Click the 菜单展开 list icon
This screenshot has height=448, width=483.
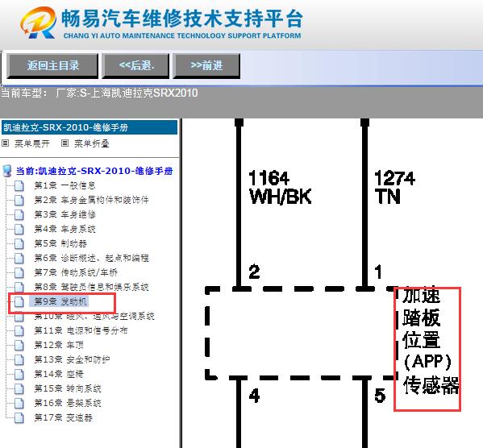(x=5, y=143)
